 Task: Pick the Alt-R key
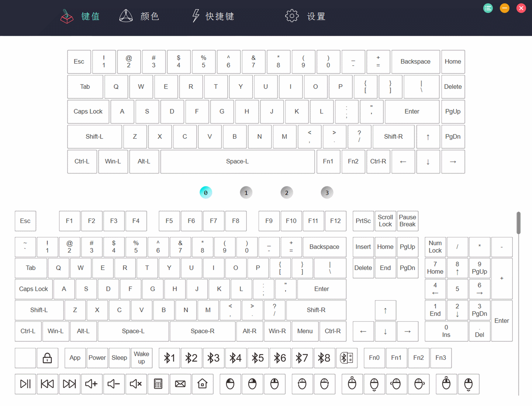[250, 331]
